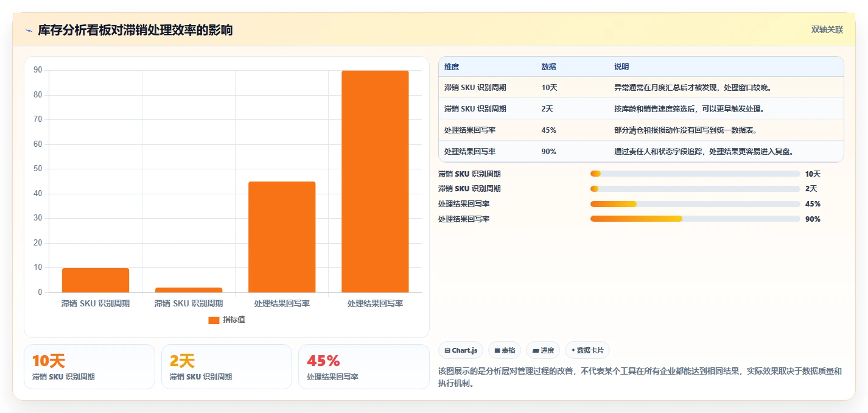
Task: Select the 数据卡片 chip
Action: click(587, 350)
